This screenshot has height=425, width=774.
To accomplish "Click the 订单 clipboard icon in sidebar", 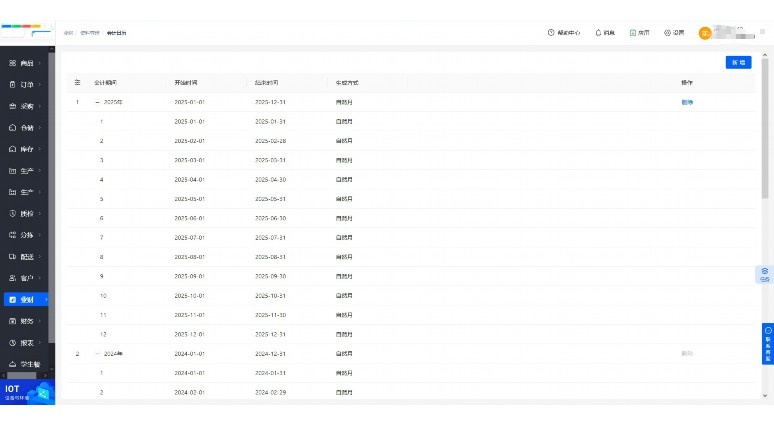I will (x=12, y=84).
